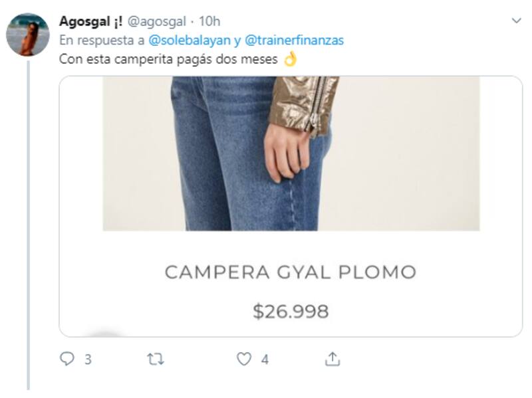Click the OK hand emoji
Screen dimensions: 532x398
coord(290,58)
